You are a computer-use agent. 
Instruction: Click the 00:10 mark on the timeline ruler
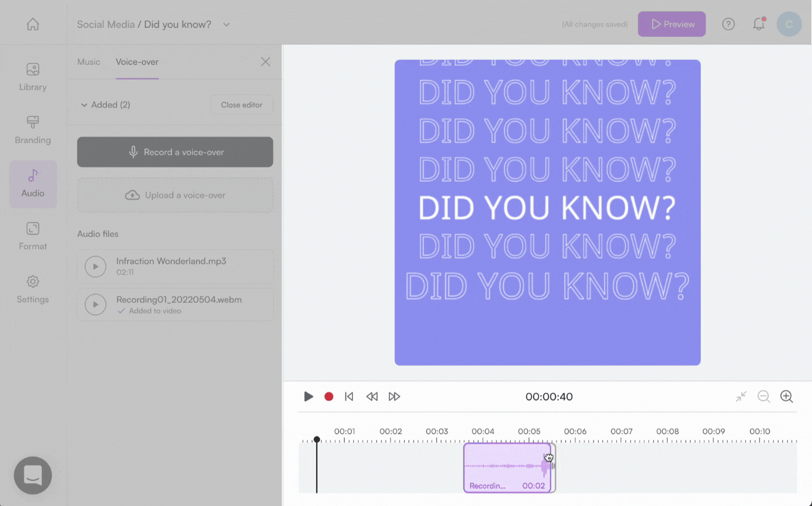(x=760, y=431)
